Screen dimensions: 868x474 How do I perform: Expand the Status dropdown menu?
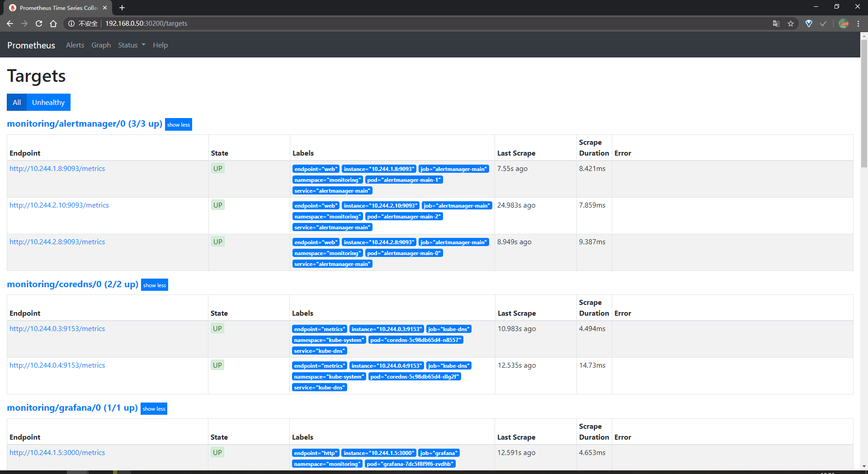point(132,45)
